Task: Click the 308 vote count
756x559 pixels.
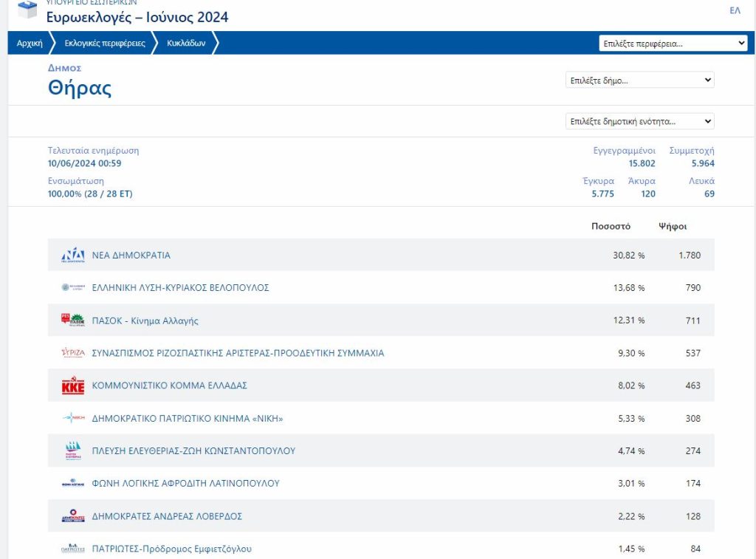Action: pos(693,418)
